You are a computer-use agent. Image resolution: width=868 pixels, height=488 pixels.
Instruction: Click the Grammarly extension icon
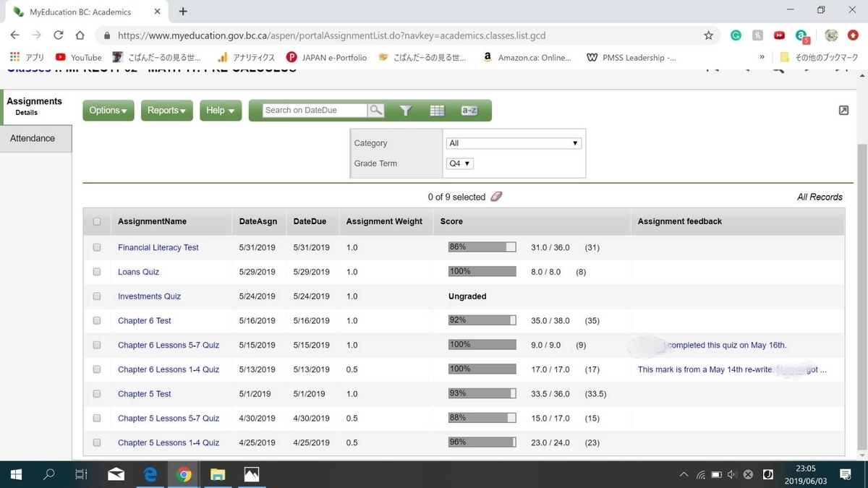point(736,35)
